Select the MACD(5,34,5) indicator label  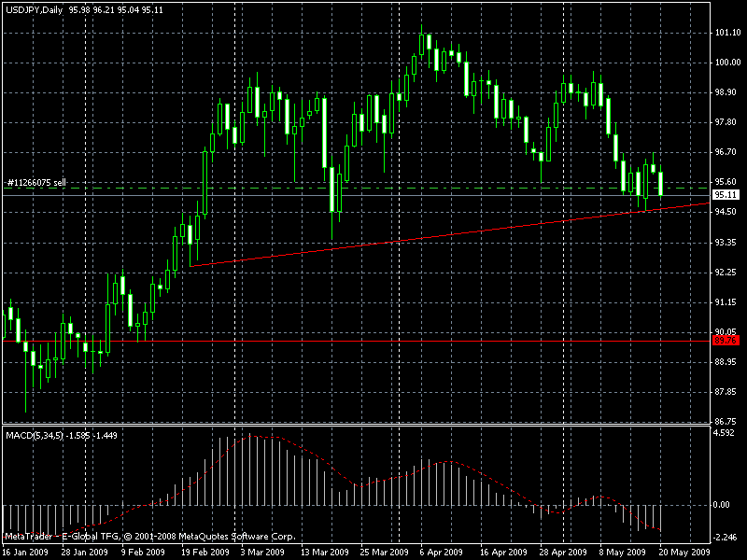tap(34, 435)
